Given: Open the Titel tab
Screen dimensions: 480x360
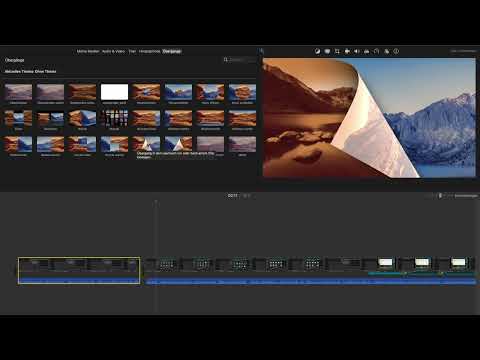Looking at the screenshot, I should [132, 51].
